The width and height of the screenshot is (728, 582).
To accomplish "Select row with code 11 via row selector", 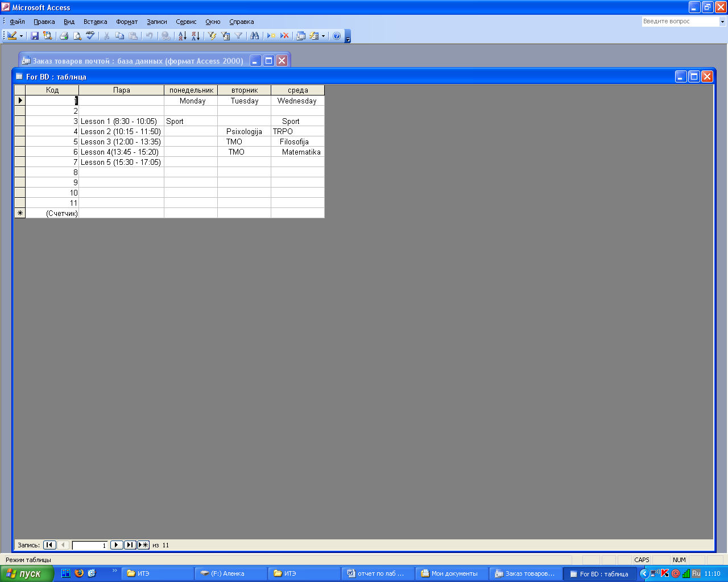I will (20, 203).
